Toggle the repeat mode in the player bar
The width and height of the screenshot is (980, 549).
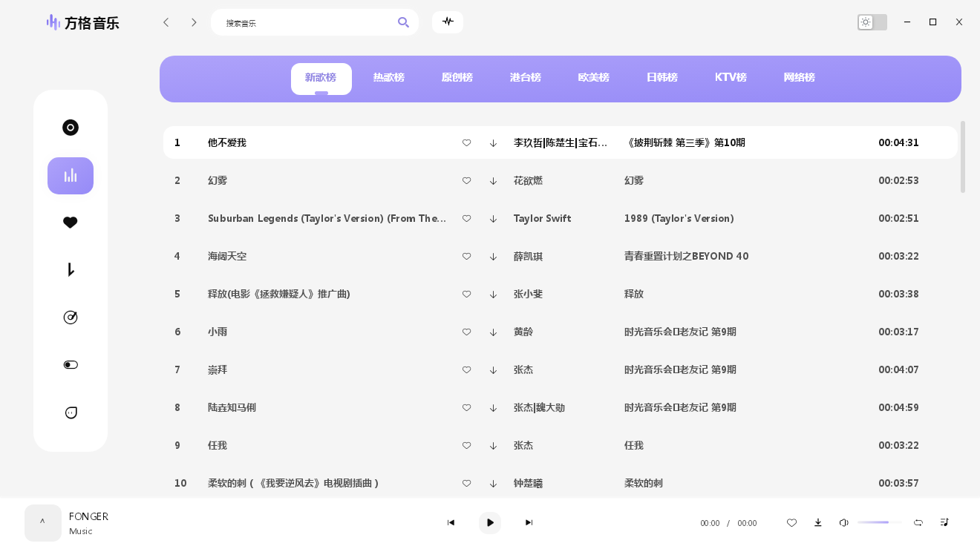tap(918, 522)
